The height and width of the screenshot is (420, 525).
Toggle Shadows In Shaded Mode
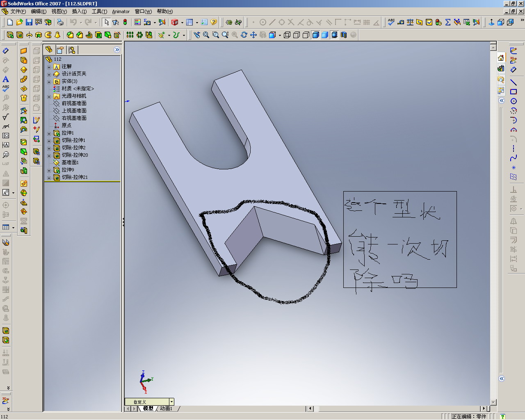coord(334,35)
